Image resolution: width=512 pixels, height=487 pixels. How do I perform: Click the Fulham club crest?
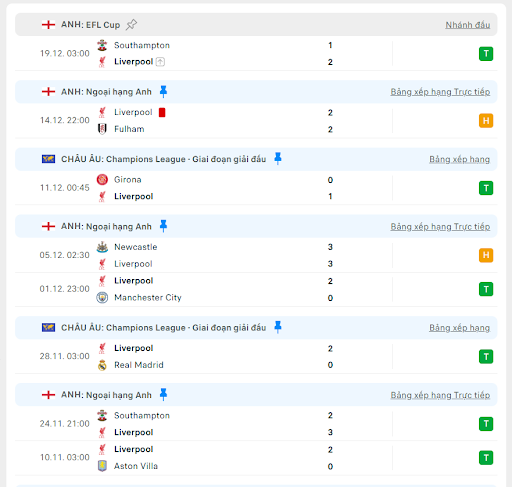(102, 129)
